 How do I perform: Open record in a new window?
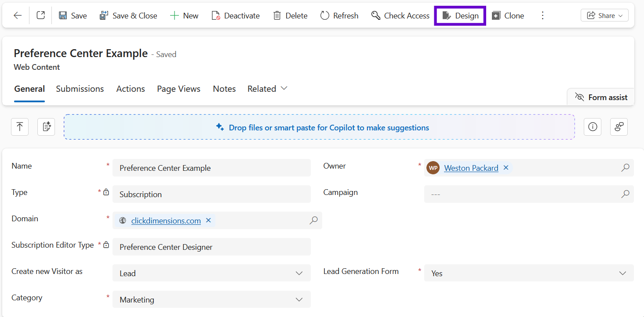[x=40, y=15]
